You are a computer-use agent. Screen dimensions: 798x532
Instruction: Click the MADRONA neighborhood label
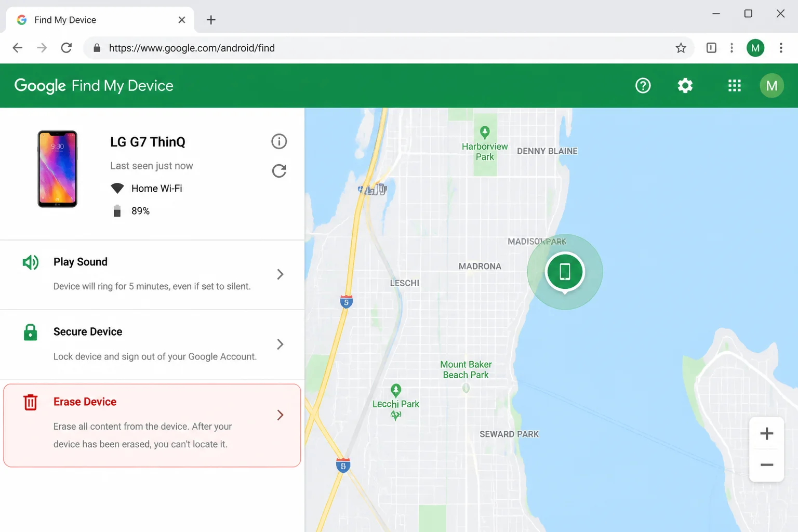(x=480, y=266)
